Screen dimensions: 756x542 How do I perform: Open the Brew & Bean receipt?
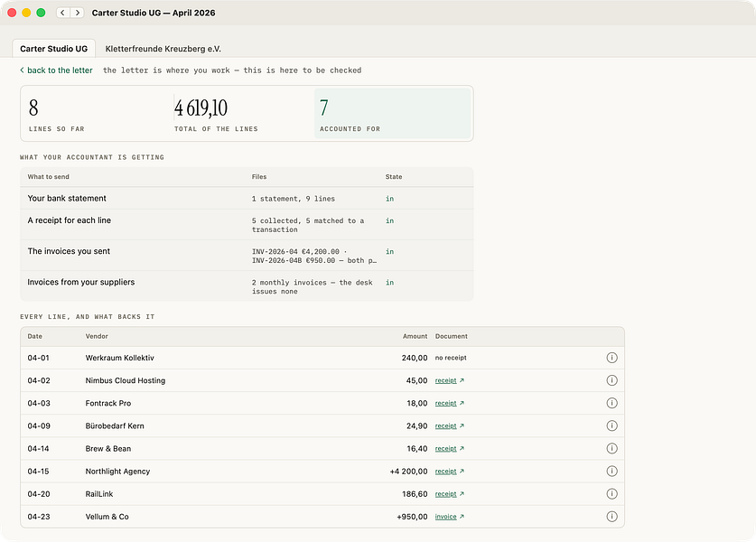[450, 448]
